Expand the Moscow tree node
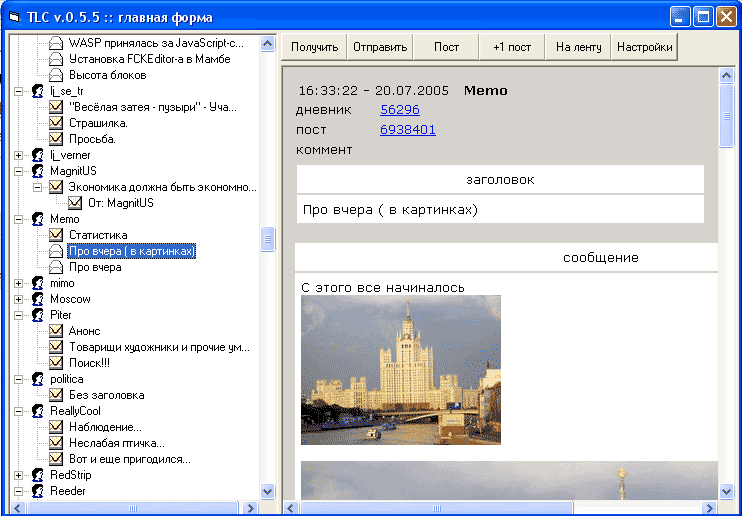742x516 pixels. pyautogui.click(x=19, y=299)
